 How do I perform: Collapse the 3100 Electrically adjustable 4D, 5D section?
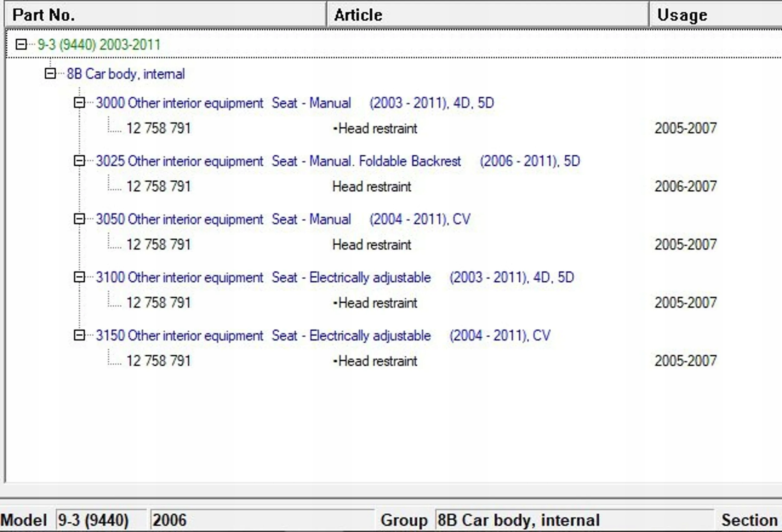pos(79,277)
